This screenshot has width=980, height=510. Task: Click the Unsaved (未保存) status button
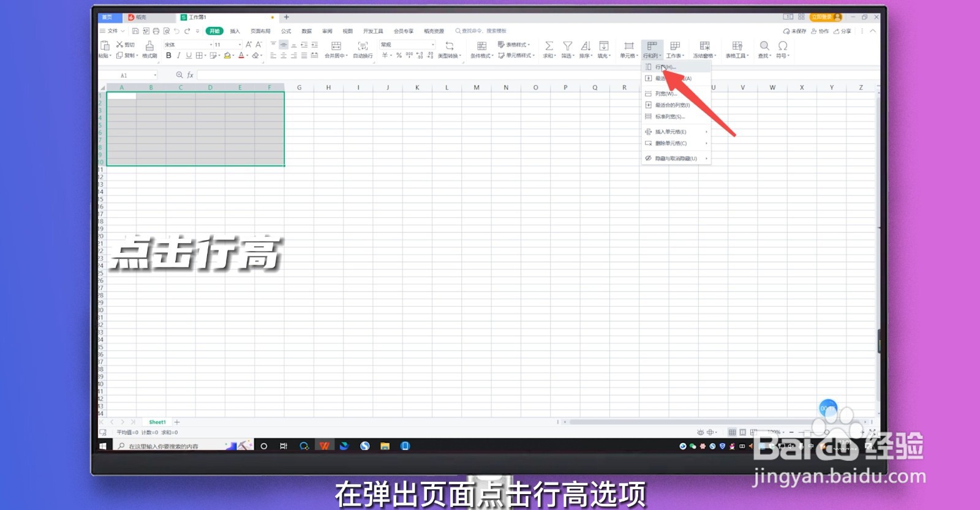click(x=794, y=31)
